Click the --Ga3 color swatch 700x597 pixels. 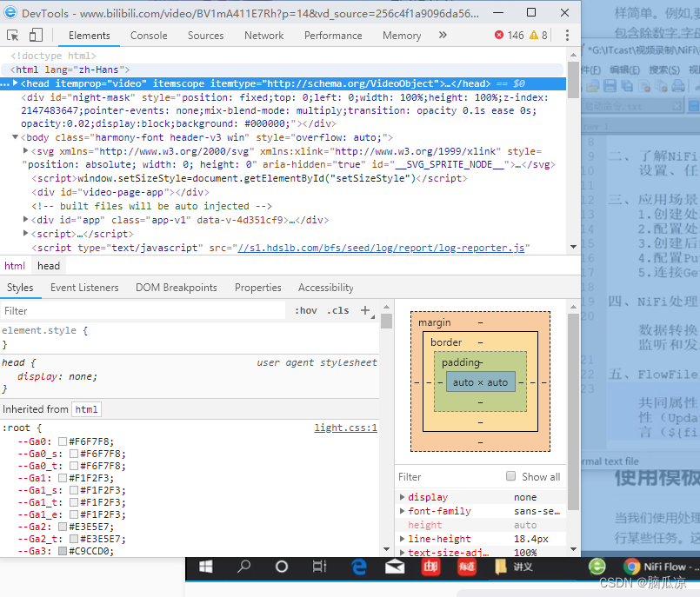point(63,551)
